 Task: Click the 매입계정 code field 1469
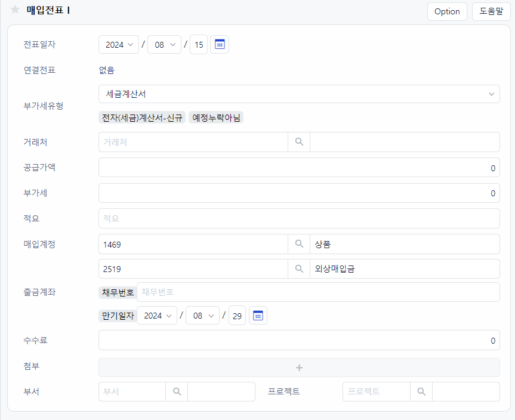click(x=193, y=244)
